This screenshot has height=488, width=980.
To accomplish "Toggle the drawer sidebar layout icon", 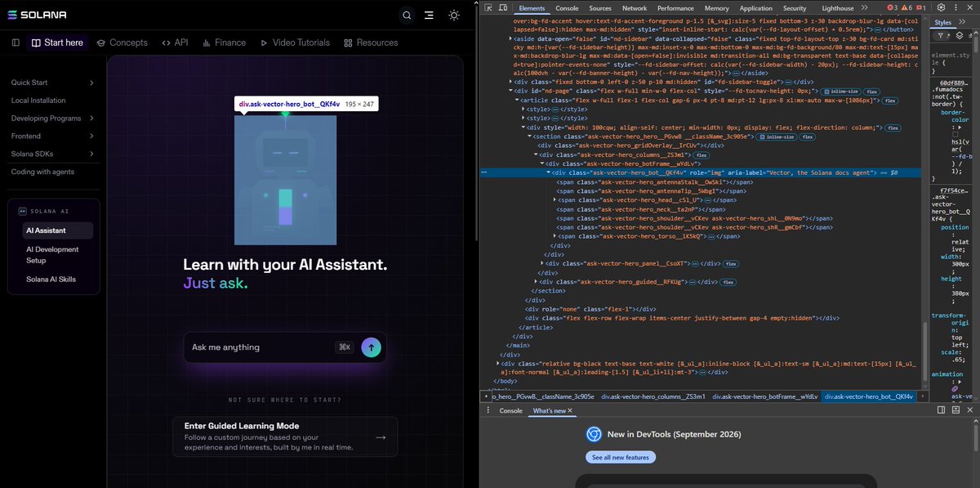I will (x=942, y=410).
